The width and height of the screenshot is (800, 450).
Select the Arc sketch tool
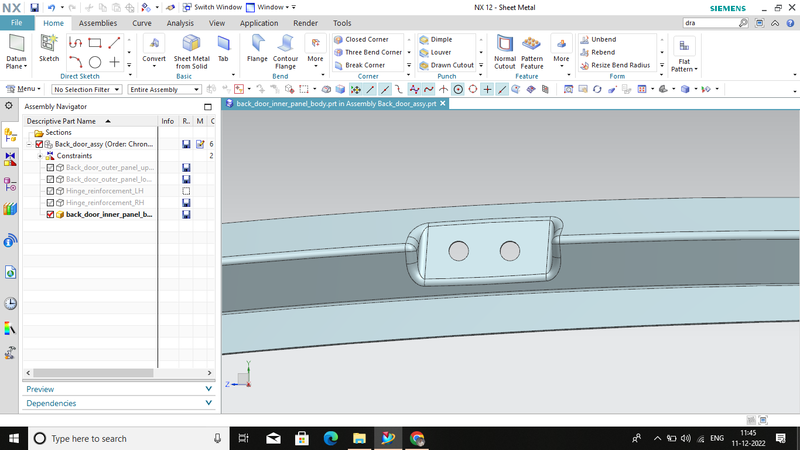tap(76, 62)
